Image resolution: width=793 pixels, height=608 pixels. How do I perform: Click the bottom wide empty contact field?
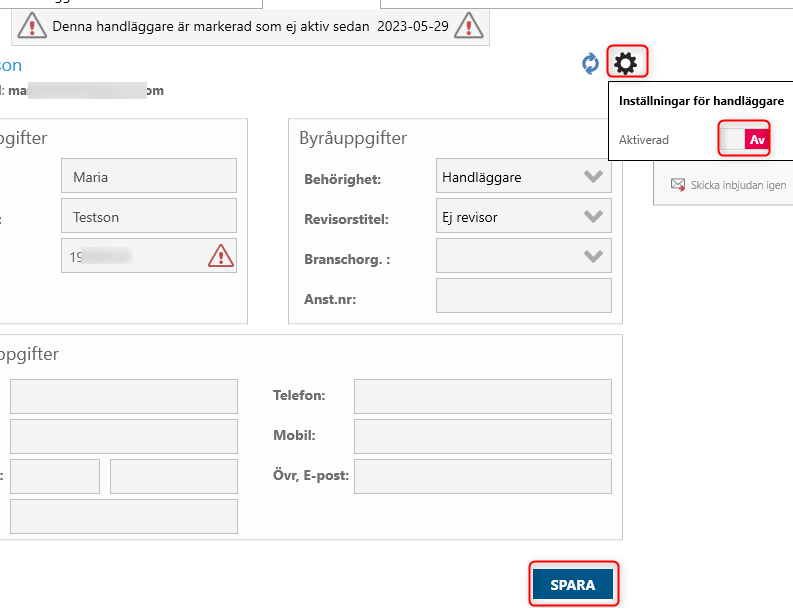123,516
